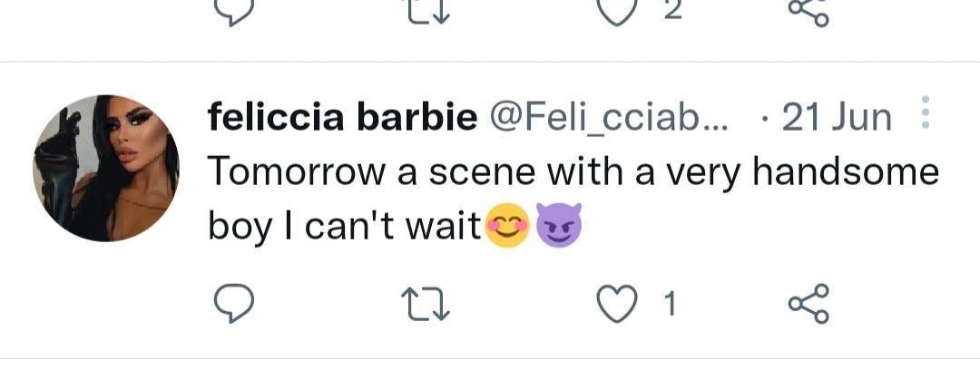
Task: Click the 21 Jun timestamp
Action: (x=835, y=117)
